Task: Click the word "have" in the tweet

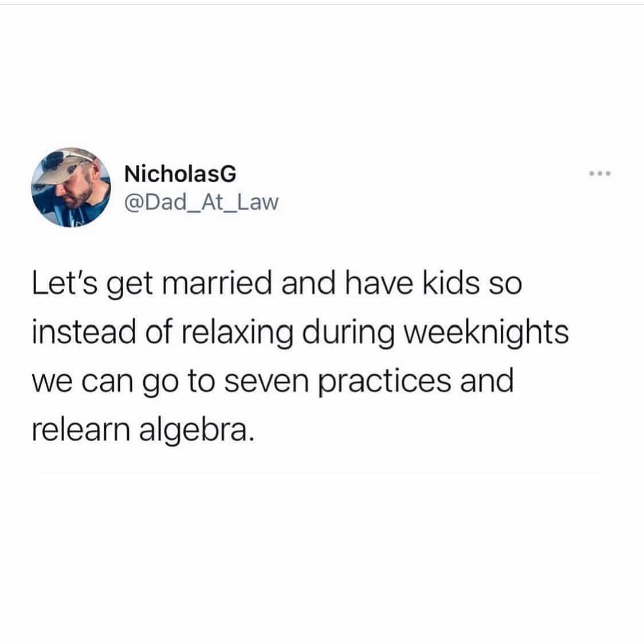Action: [x=379, y=284]
